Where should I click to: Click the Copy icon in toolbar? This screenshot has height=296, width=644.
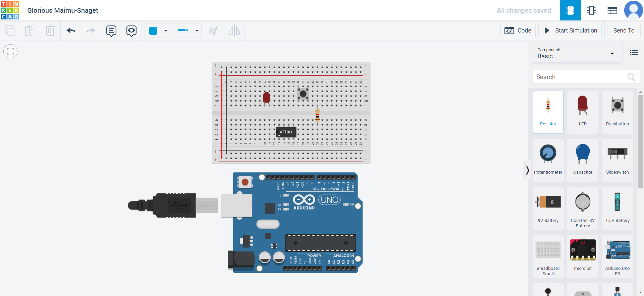coord(10,31)
